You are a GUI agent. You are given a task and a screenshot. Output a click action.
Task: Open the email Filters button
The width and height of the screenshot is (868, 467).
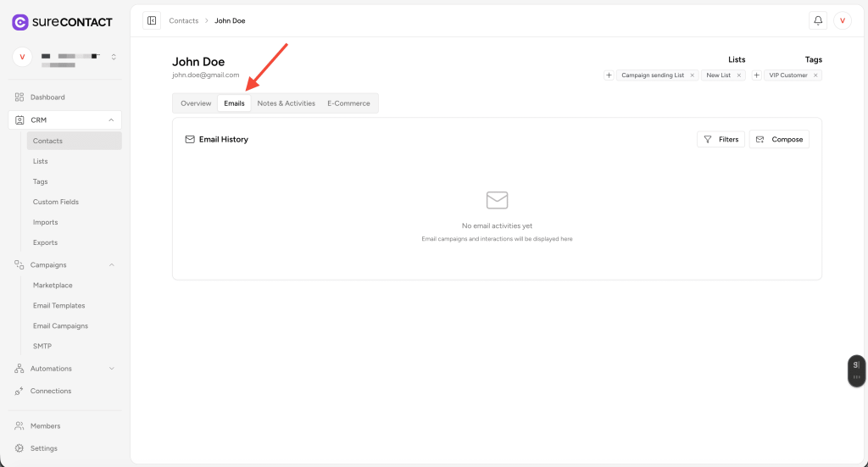click(721, 139)
